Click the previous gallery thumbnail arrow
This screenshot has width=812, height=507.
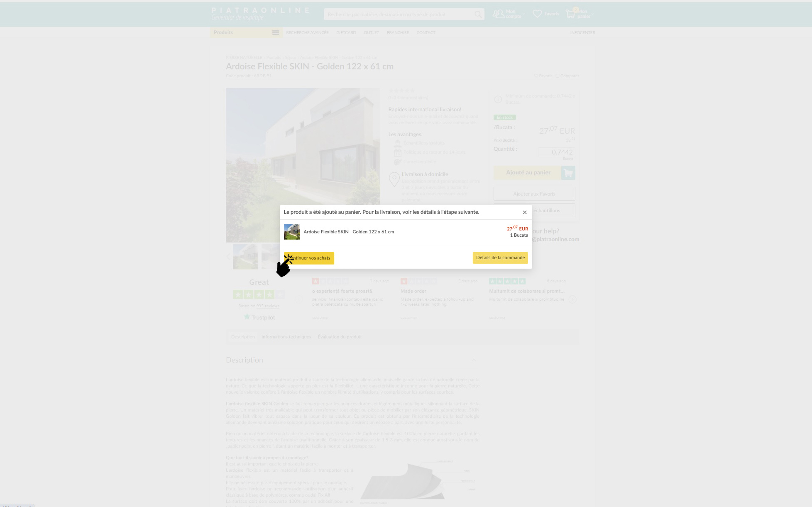point(228,257)
